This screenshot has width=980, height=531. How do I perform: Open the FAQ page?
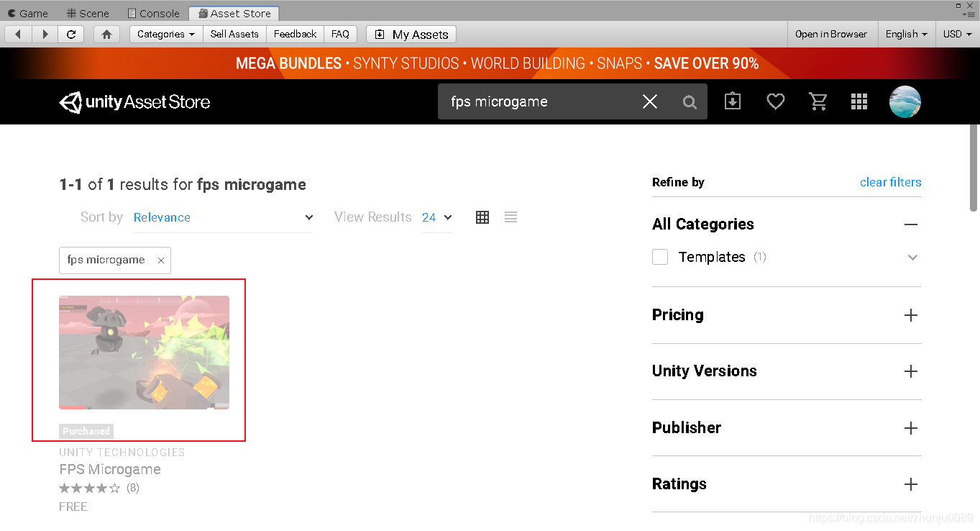click(x=340, y=34)
